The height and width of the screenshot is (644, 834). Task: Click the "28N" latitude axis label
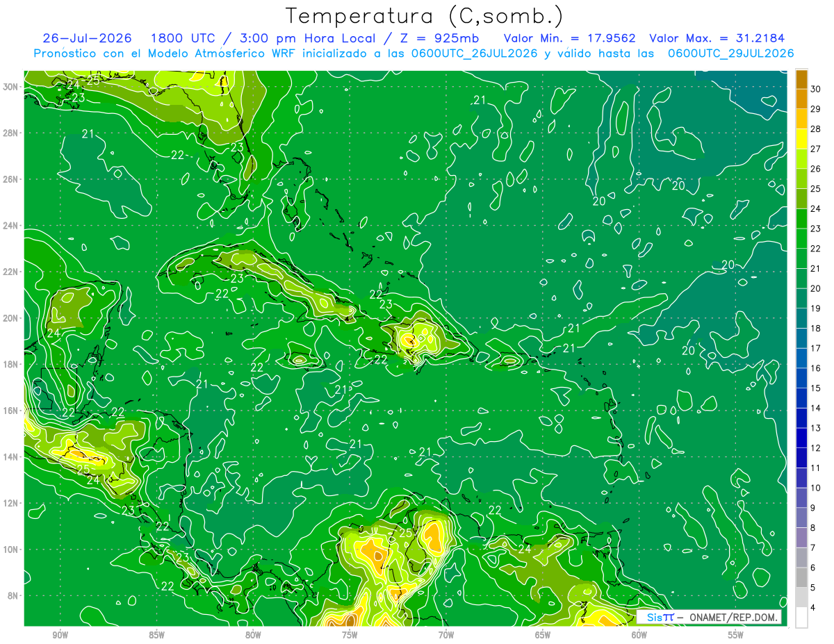point(10,133)
